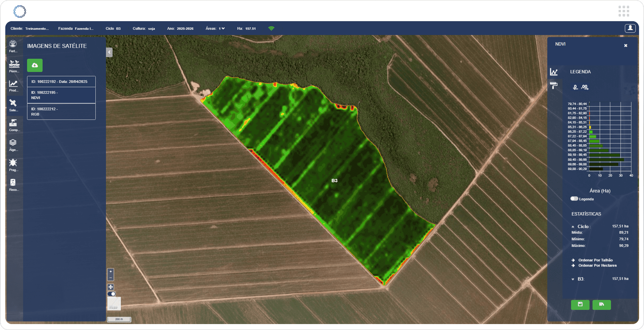
Task: Toggle the map layer switch above Mapa
Action: 112,294
